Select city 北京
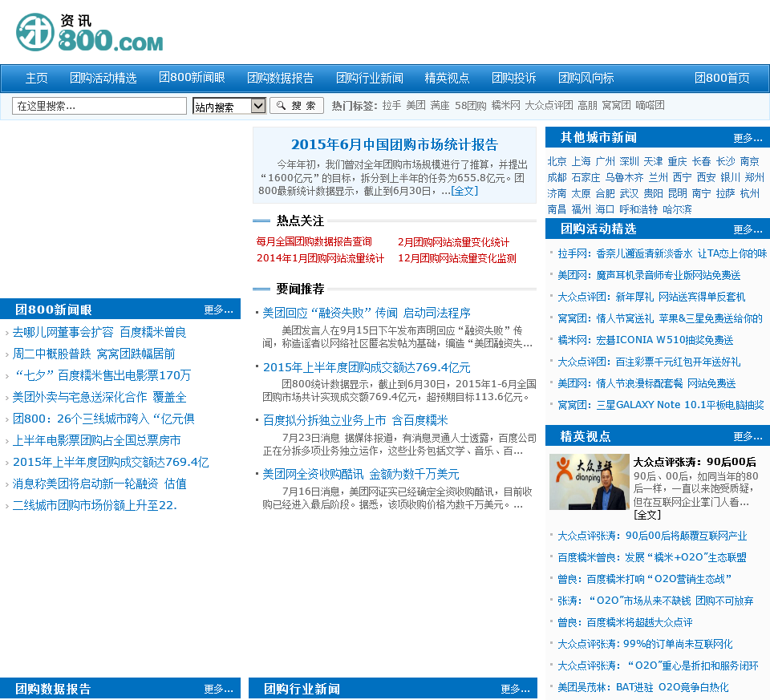 557,161
